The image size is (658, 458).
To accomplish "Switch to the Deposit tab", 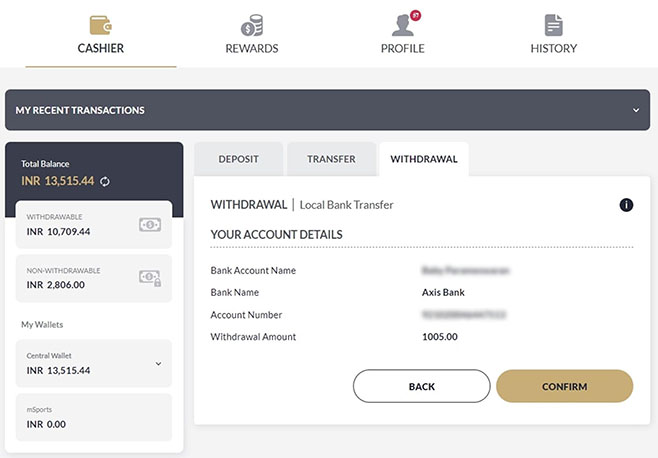I will click(x=238, y=159).
